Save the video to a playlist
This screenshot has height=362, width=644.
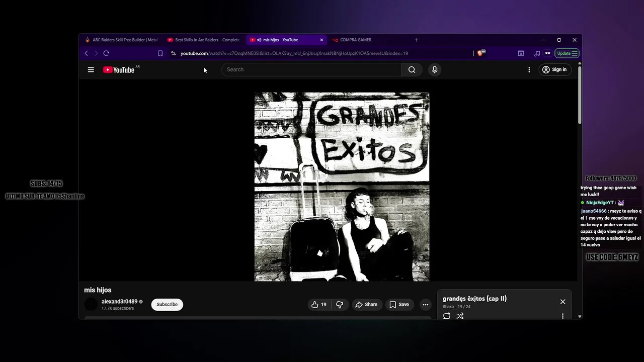point(399,305)
